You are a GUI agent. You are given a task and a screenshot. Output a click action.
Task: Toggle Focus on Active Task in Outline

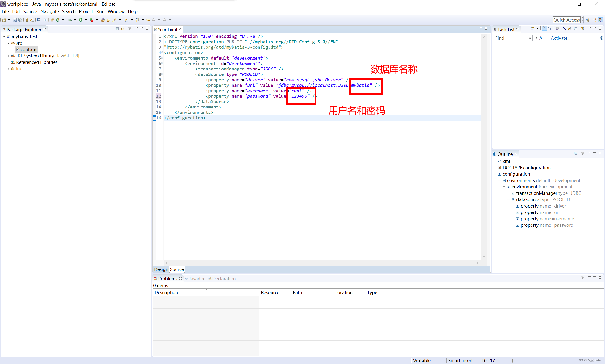point(583,153)
